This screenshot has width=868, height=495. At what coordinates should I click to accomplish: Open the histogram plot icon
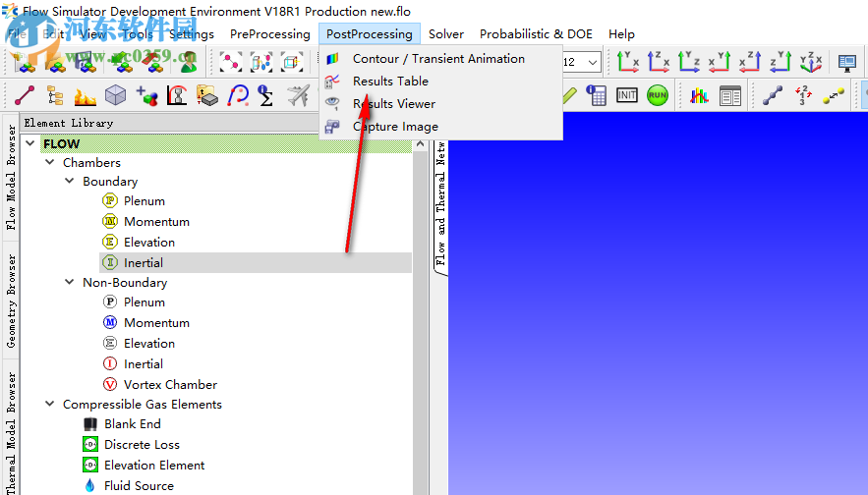tap(699, 96)
